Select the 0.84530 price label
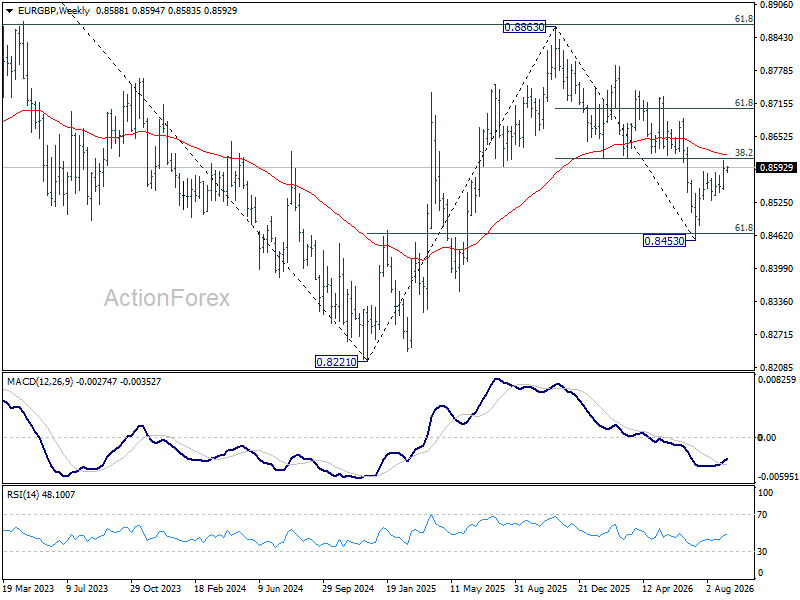Screen dimensions: 800x600 (x=664, y=241)
